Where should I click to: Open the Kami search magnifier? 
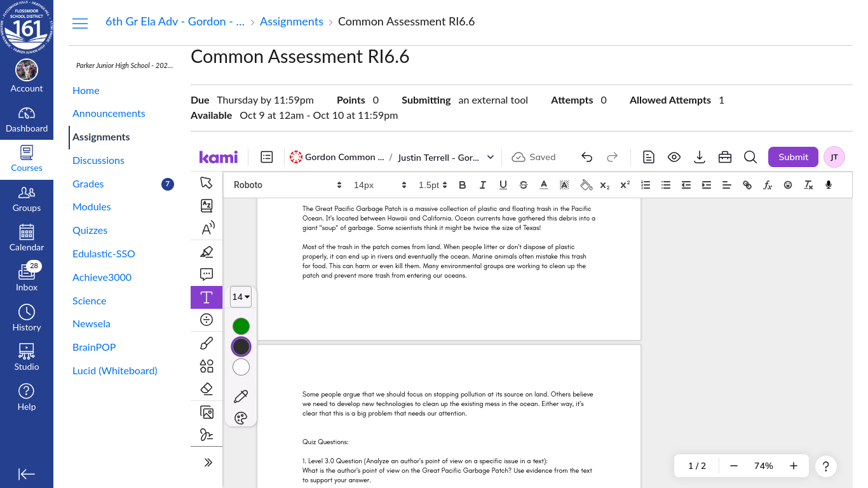point(750,157)
